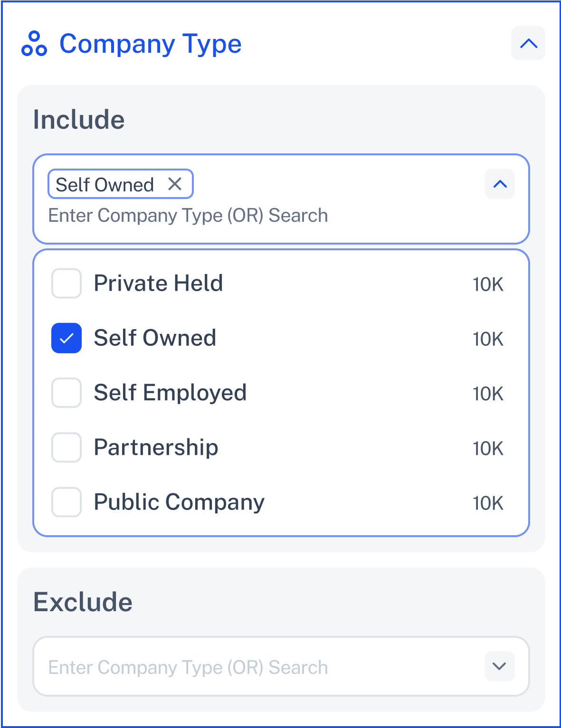Viewport: 561px width, 728px height.
Task: Tick the Self Employed checkbox
Action: click(x=67, y=393)
